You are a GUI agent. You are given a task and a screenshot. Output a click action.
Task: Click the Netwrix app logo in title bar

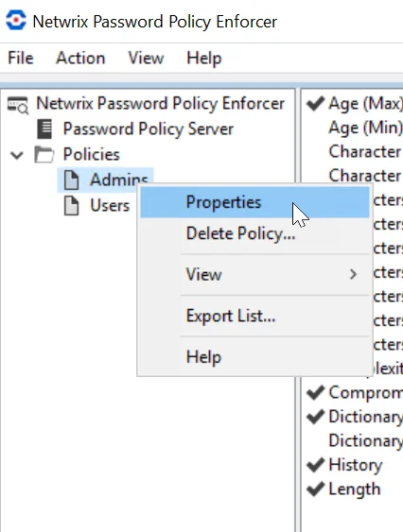tap(16, 21)
